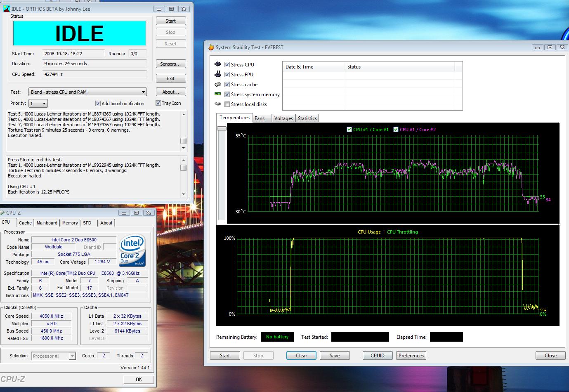This screenshot has height=392, width=569.
Task: Click the lower ORTHOS log scrollbar thumb
Action: pyautogui.click(x=184, y=168)
